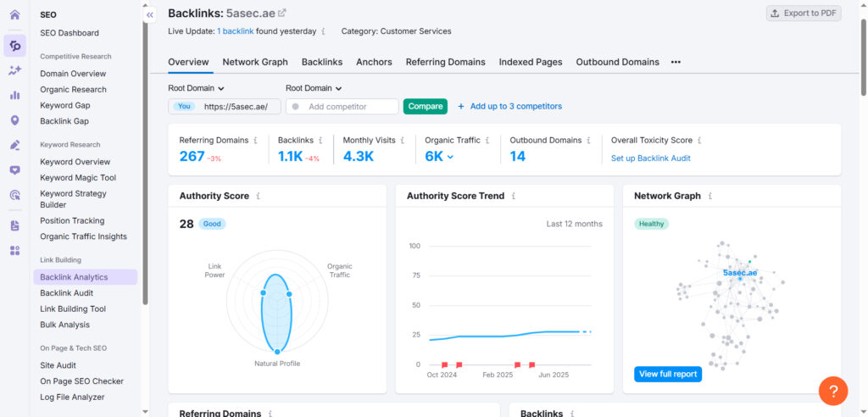The image size is (868, 417).
Task: Switch to the Network Graph tab
Action: click(255, 62)
